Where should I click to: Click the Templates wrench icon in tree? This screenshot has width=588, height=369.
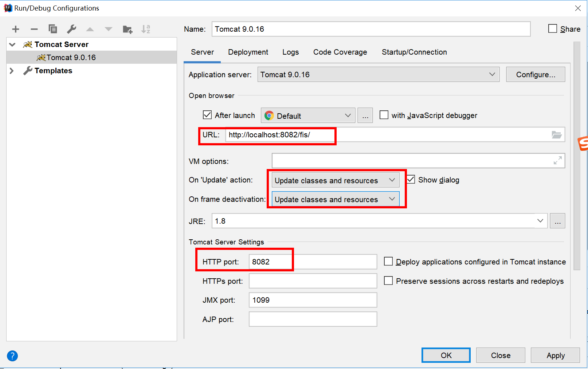click(28, 71)
